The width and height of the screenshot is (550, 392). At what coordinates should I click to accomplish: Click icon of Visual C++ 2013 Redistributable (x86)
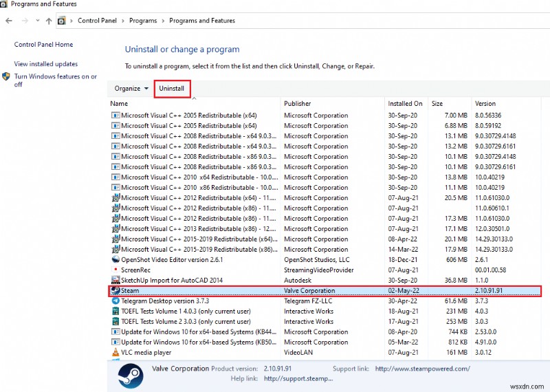[x=115, y=228]
